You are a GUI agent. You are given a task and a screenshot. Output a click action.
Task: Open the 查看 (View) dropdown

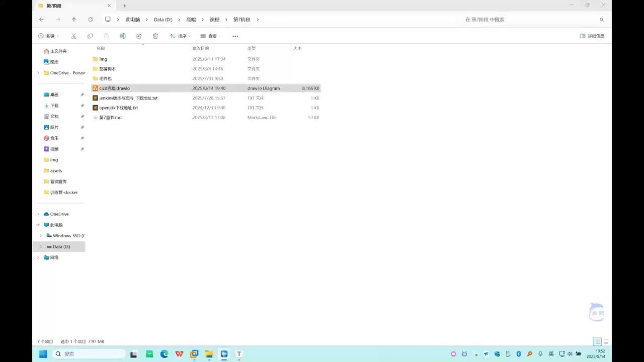point(211,36)
